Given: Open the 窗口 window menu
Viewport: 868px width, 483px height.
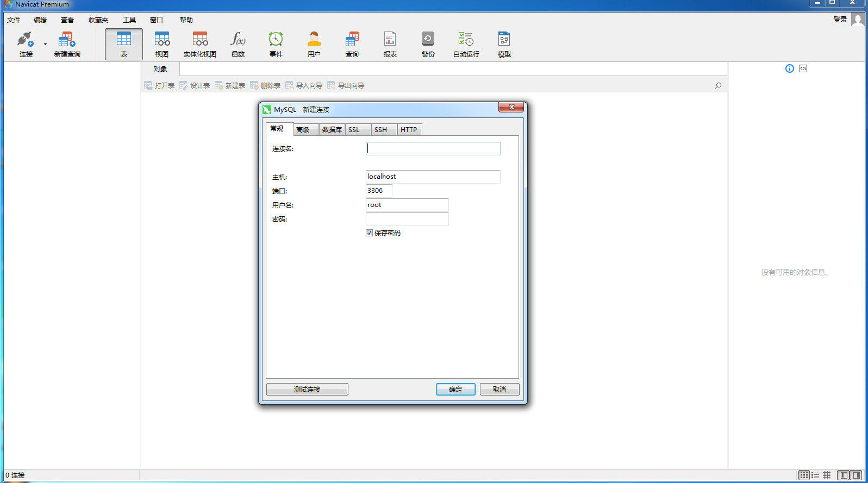Looking at the screenshot, I should tap(157, 20).
